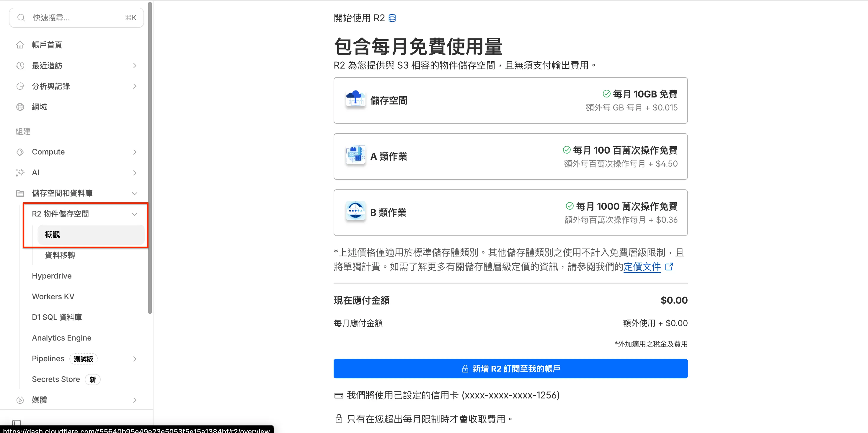868x433 pixels.
Task: Open the 定價文件 pricing link
Action: pos(642,266)
